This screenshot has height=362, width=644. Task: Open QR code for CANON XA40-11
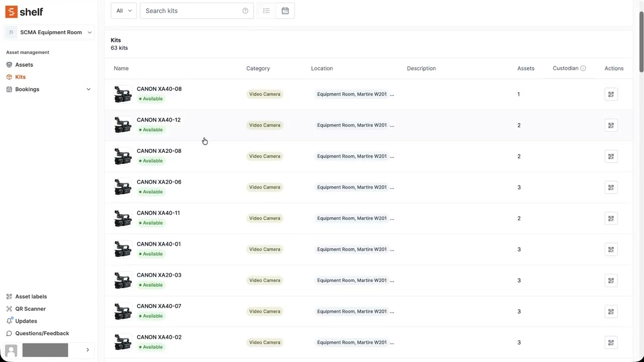(611, 219)
